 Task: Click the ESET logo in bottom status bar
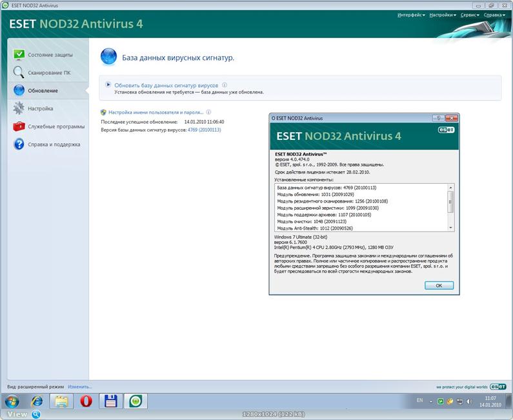tap(498, 386)
